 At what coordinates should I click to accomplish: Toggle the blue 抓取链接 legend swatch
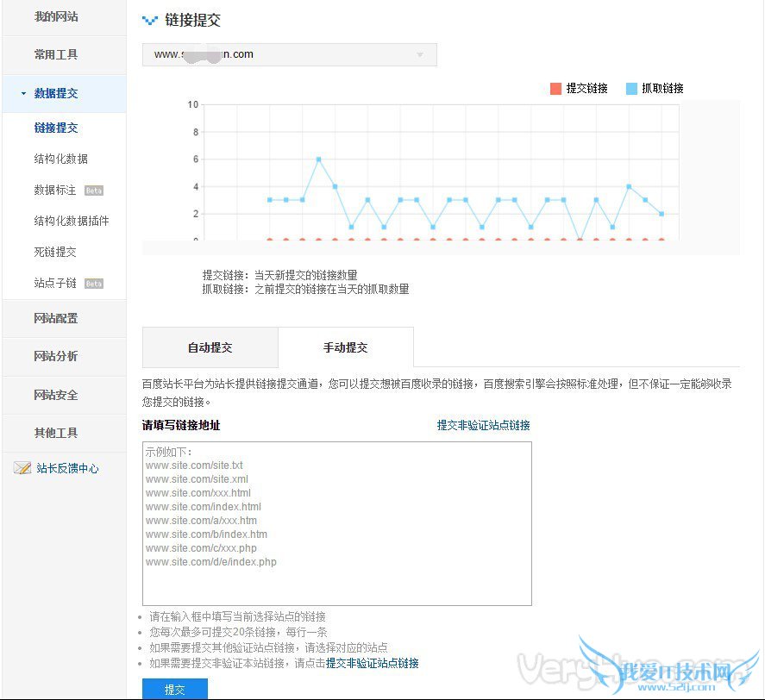click(632, 88)
